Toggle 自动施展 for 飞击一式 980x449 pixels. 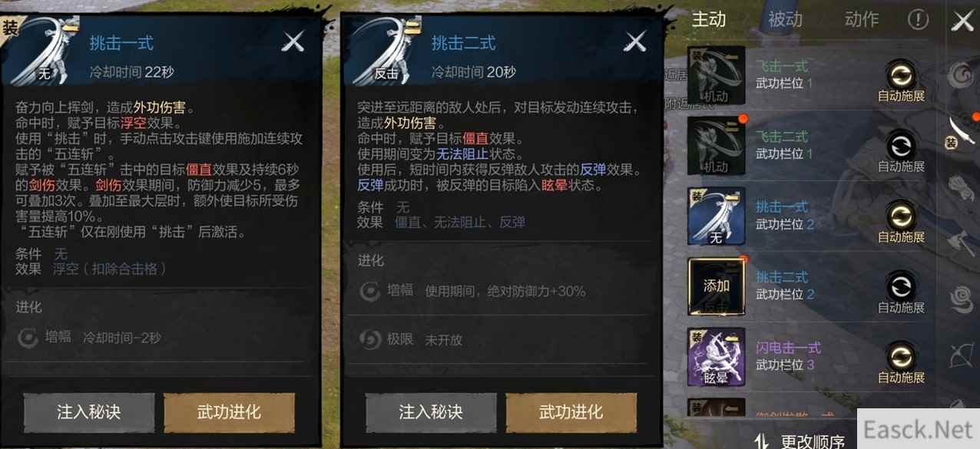pyautogui.click(x=901, y=82)
